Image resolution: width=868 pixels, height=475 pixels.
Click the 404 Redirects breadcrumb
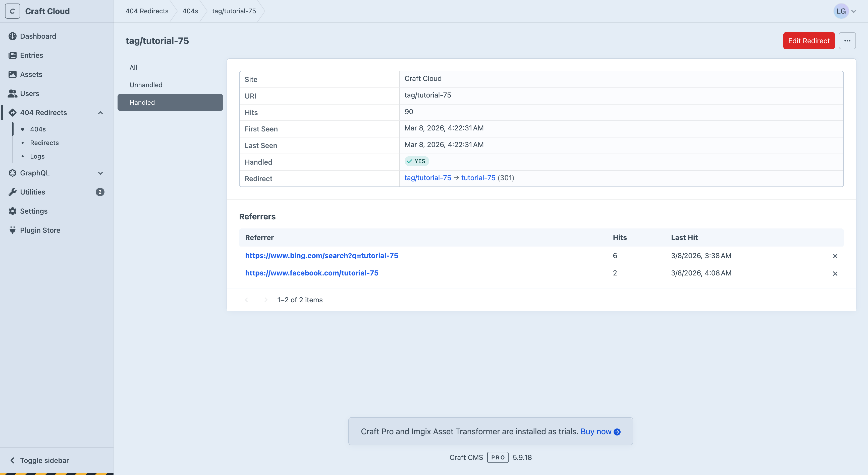(x=147, y=11)
